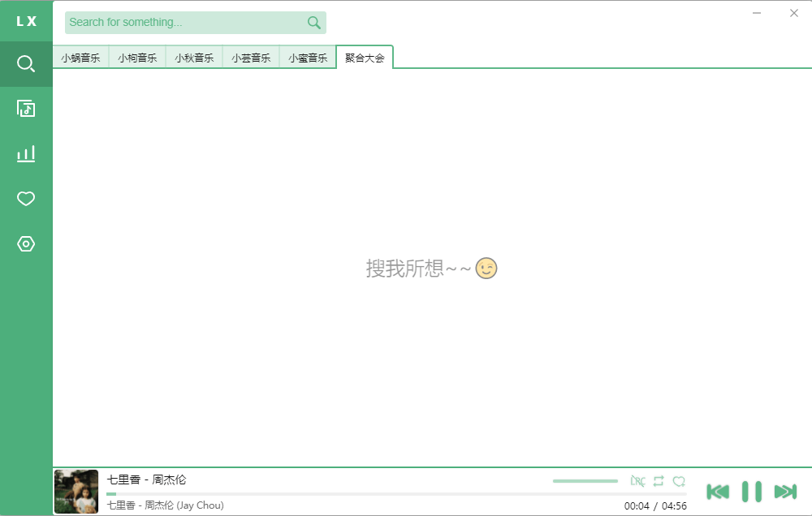This screenshot has width=812, height=516.
Task: Click the album cover thumbnail of 七里香
Action: pos(76,492)
